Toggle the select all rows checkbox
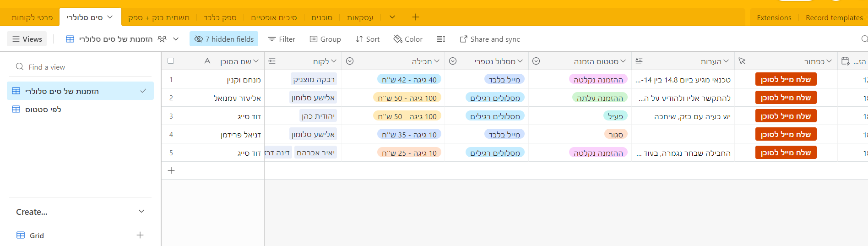The height and width of the screenshot is (246, 868). (171, 60)
